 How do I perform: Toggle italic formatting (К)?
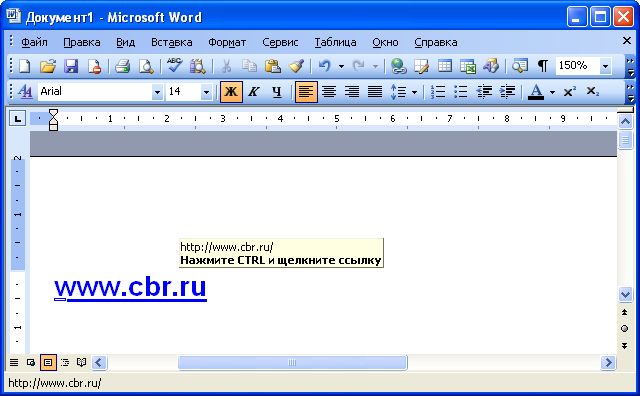(x=254, y=91)
